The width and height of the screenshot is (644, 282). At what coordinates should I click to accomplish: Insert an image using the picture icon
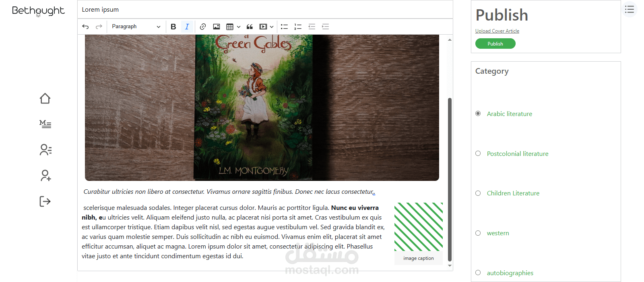pos(217,27)
